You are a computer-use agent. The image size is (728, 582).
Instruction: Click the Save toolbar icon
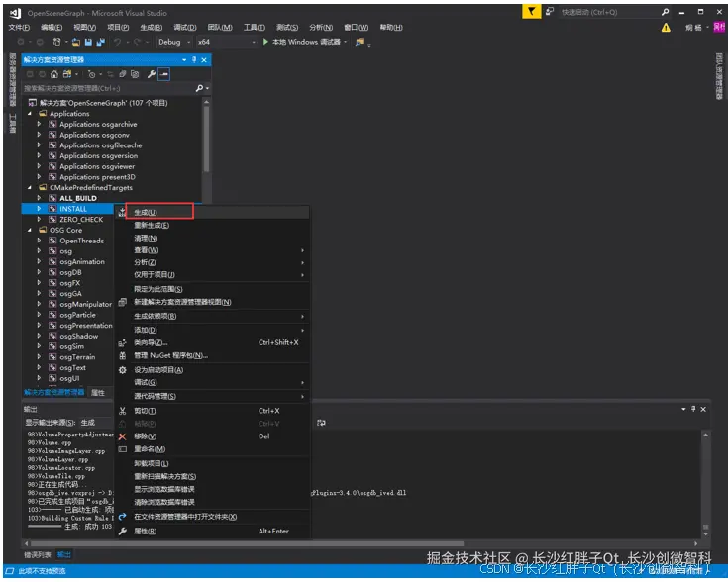(x=88, y=42)
